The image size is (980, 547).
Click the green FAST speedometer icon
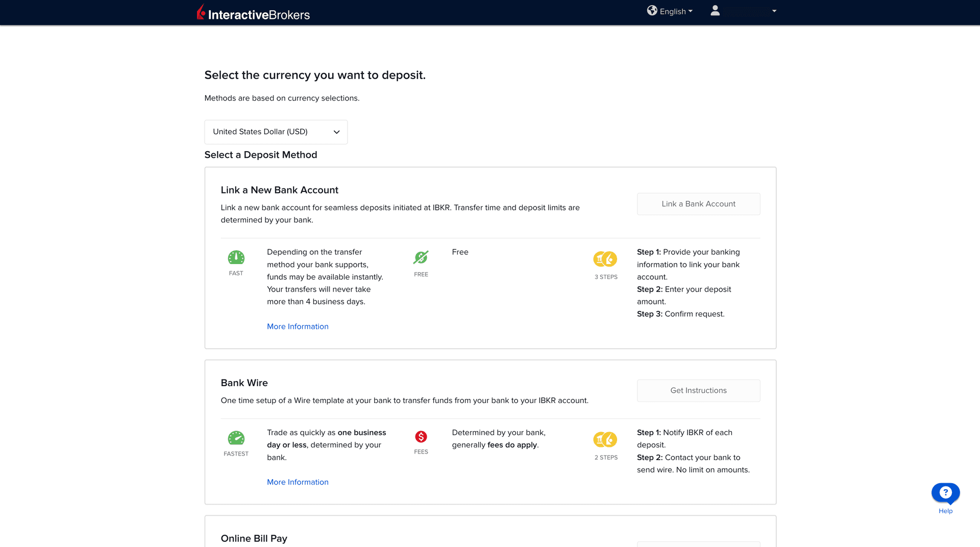click(236, 258)
